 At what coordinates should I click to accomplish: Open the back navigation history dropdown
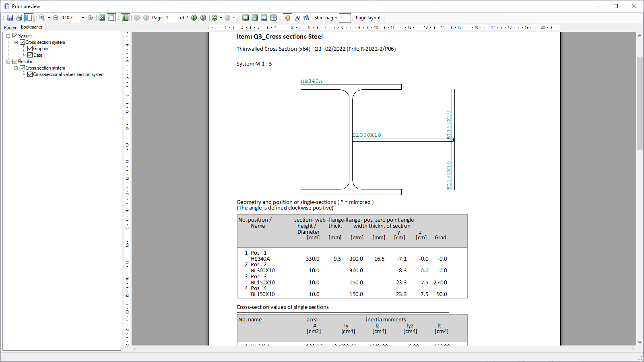pos(221,18)
